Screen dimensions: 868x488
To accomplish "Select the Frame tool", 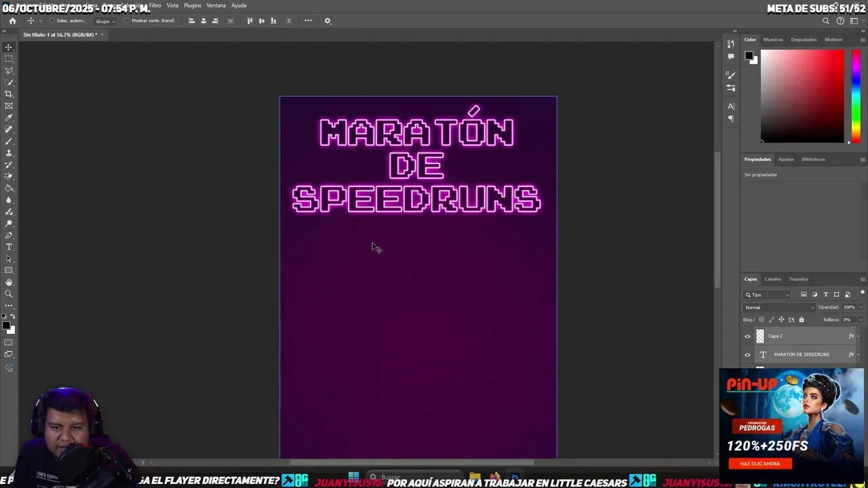I will click(9, 106).
